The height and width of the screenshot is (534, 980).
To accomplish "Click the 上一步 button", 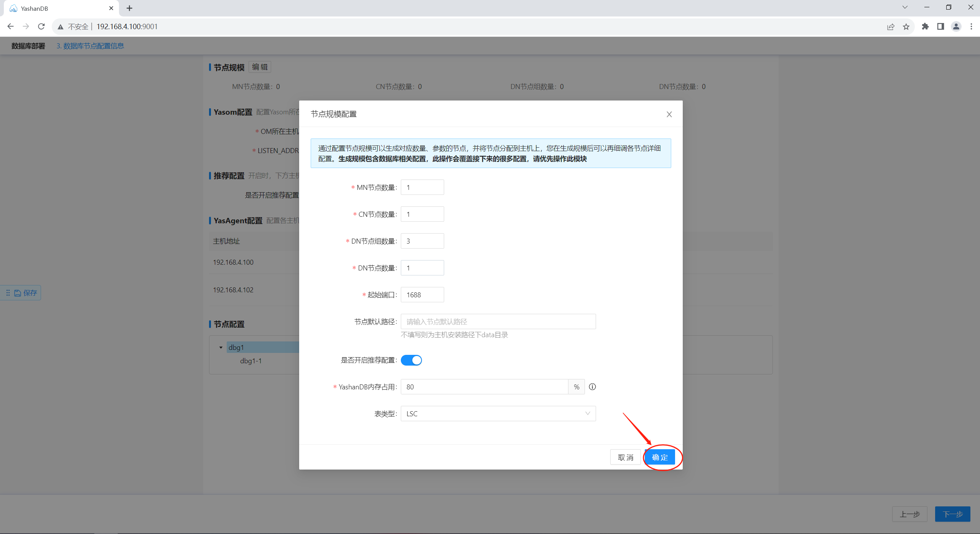I will point(909,514).
